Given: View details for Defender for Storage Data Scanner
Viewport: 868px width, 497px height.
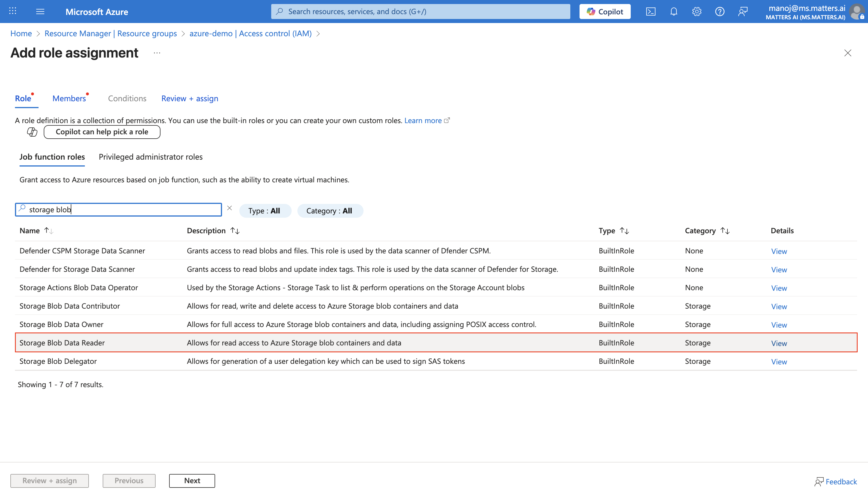Looking at the screenshot, I should 779,270.
